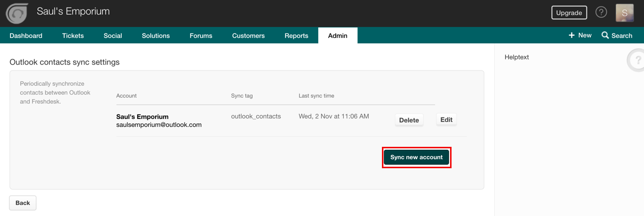The height and width of the screenshot is (216, 644).
Task: Edit the Saul's Emporium sync account
Action: click(447, 119)
